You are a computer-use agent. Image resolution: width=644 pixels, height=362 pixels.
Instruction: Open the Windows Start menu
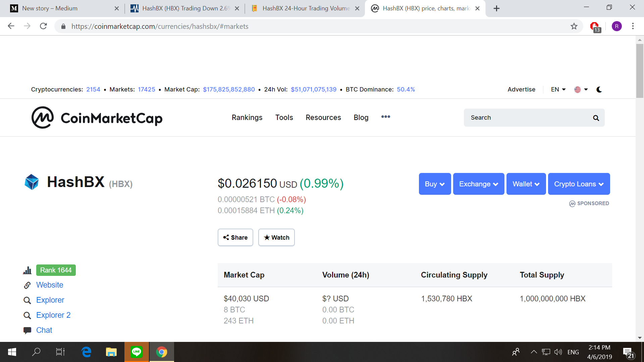(x=12, y=352)
